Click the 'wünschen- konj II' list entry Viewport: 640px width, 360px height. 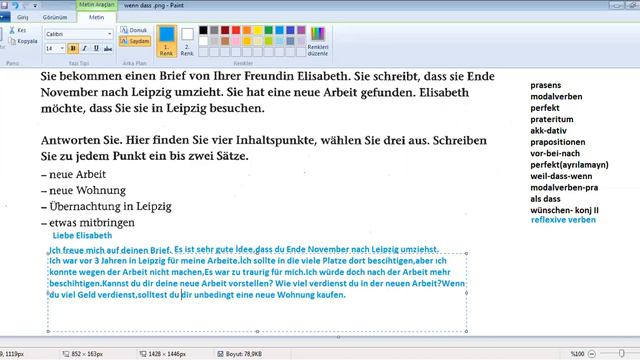pyautogui.click(x=564, y=210)
